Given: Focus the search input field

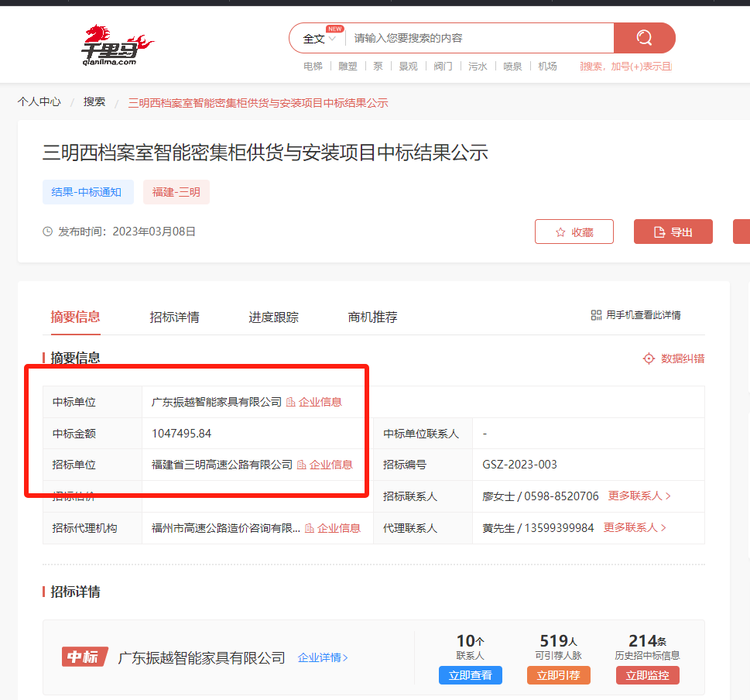Looking at the screenshot, I should (479, 38).
